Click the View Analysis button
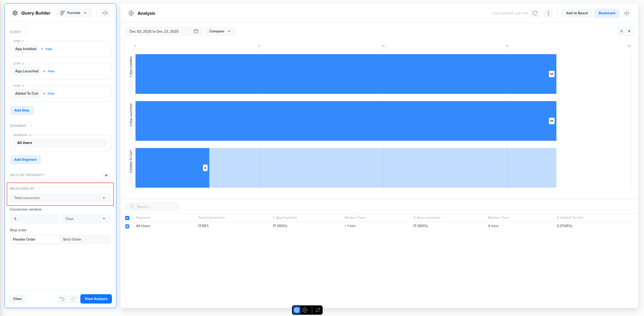644x316 pixels. pyautogui.click(x=96, y=299)
